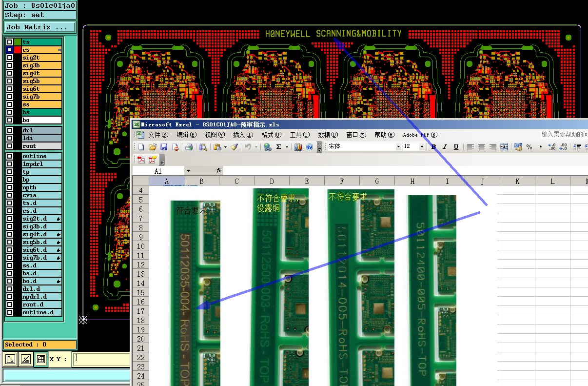Open Excel Help question mark icon
The height and width of the screenshot is (386, 588).
pyautogui.click(x=310, y=147)
